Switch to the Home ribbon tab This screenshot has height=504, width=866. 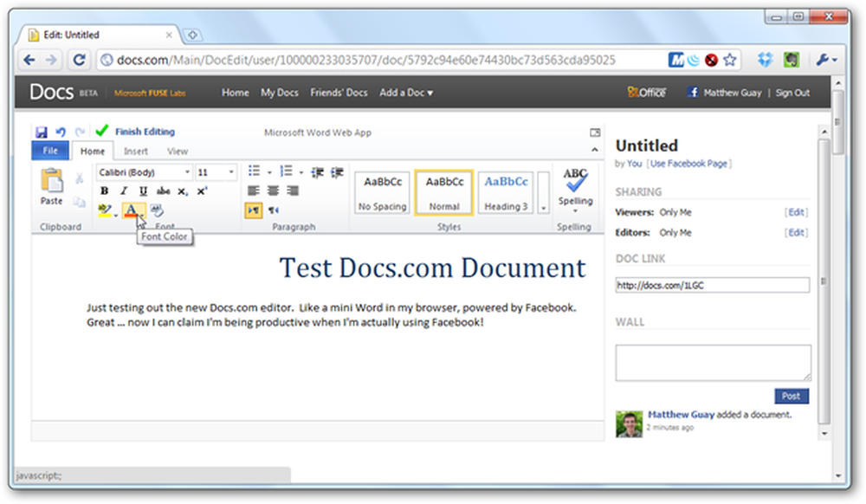(x=93, y=152)
